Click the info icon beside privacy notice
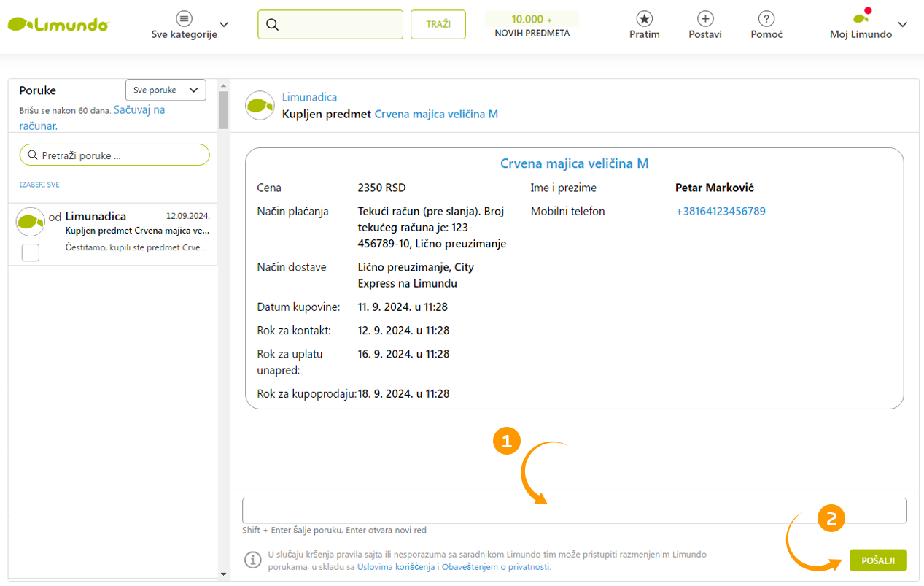Screen dimensions: 924x586 pyautogui.click(x=252, y=560)
